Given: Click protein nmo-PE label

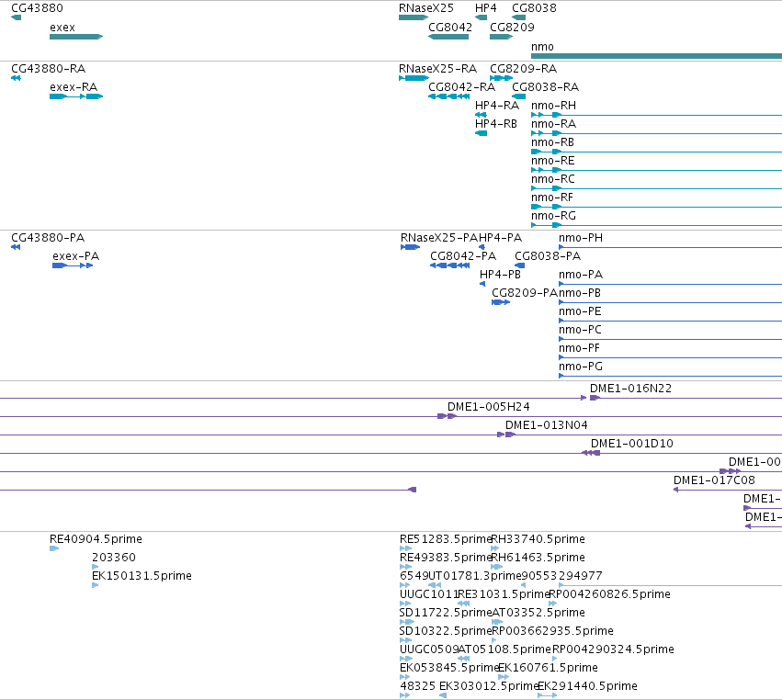Looking at the screenshot, I should (580, 311).
